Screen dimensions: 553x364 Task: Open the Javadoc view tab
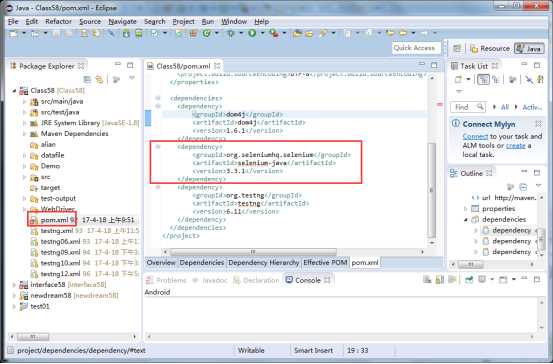pyautogui.click(x=210, y=280)
